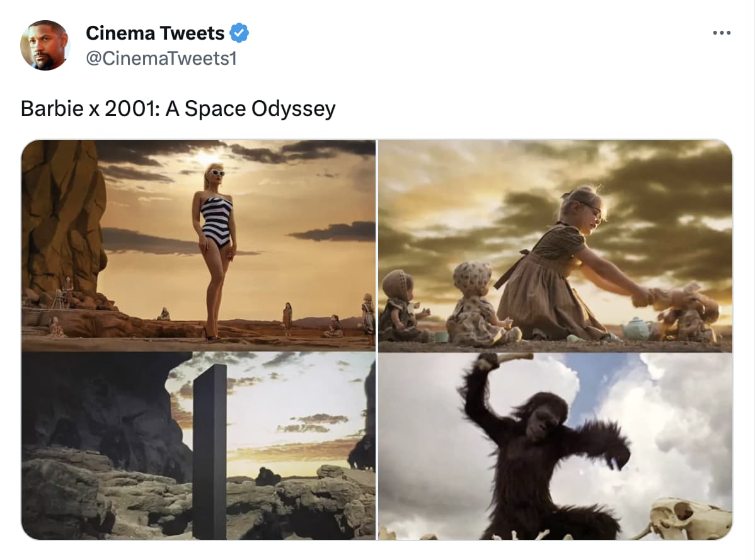
Task: Open the black monolith image
Action: 199,446
